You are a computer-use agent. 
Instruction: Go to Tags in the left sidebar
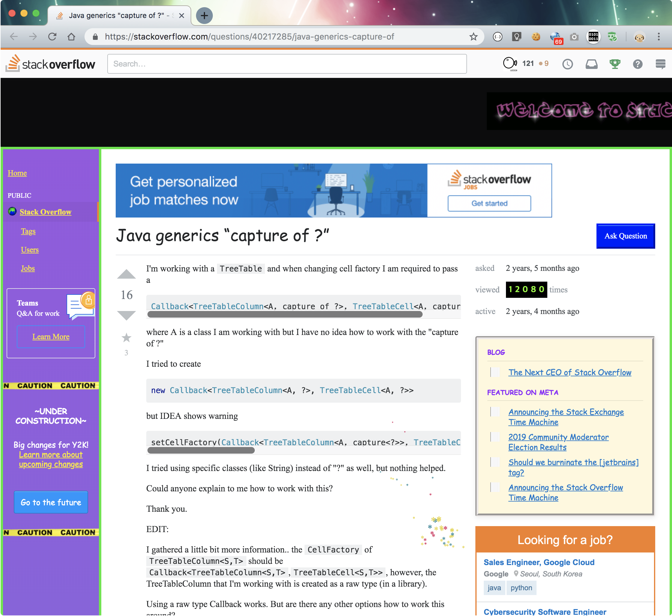(28, 231)
